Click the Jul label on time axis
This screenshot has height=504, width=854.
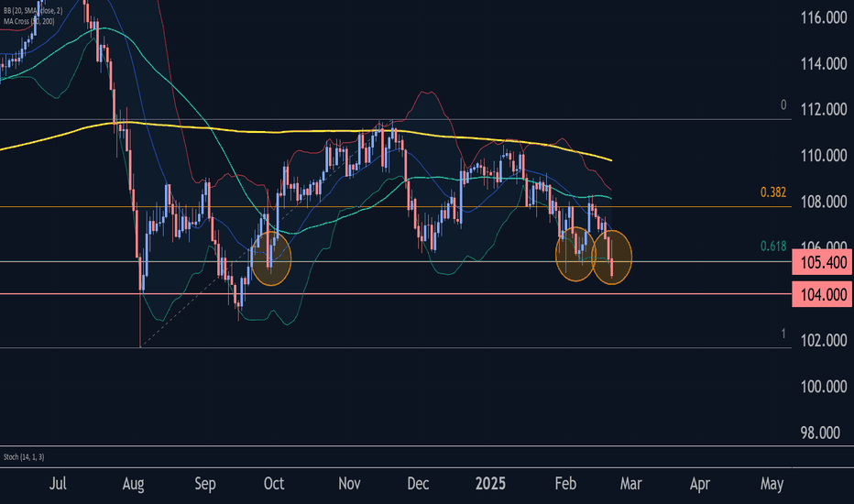pos(58,483)
